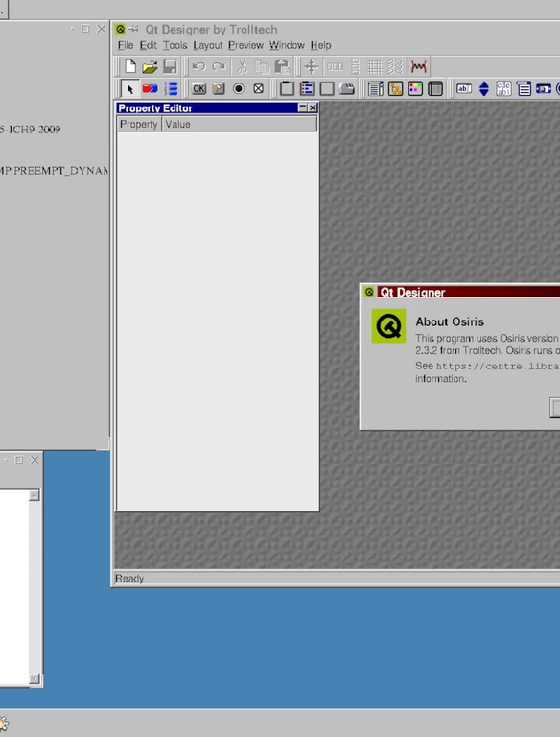Pick the ComboBox widget tool
Screen dimensions: 560x737
point(524,89)
